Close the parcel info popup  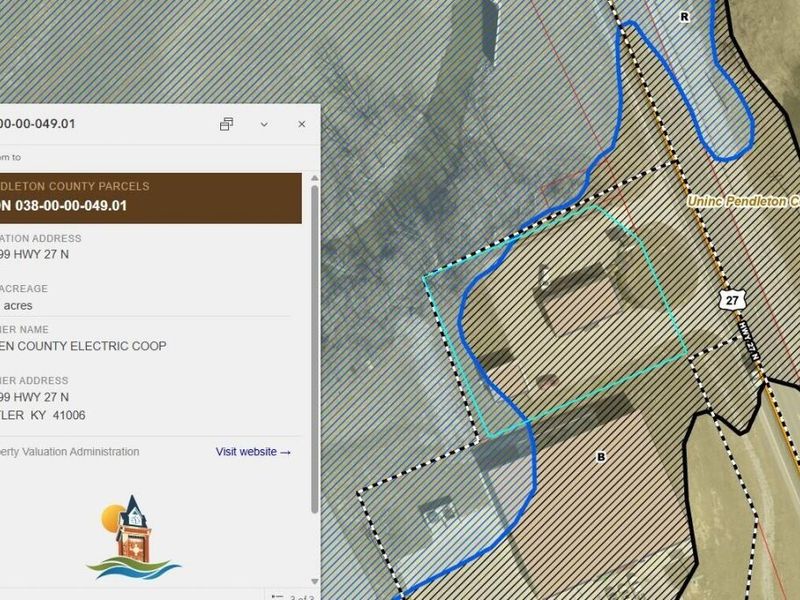(x=302, y=124)
